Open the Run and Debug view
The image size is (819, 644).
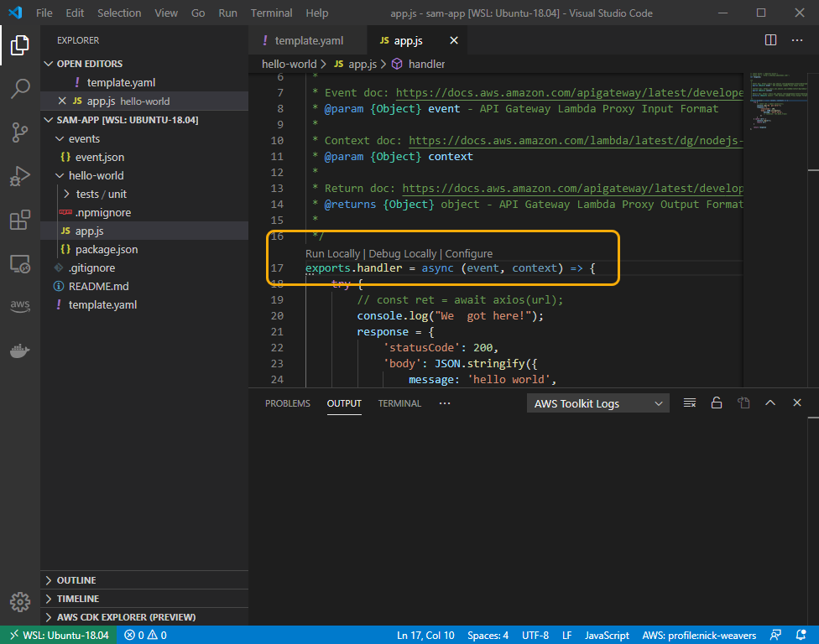point(20,177)
